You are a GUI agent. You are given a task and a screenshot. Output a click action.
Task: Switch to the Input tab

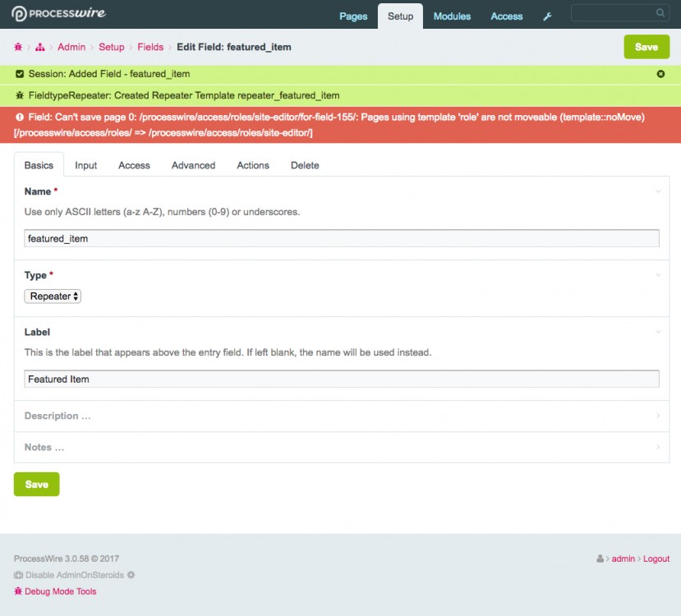(86, 165)
